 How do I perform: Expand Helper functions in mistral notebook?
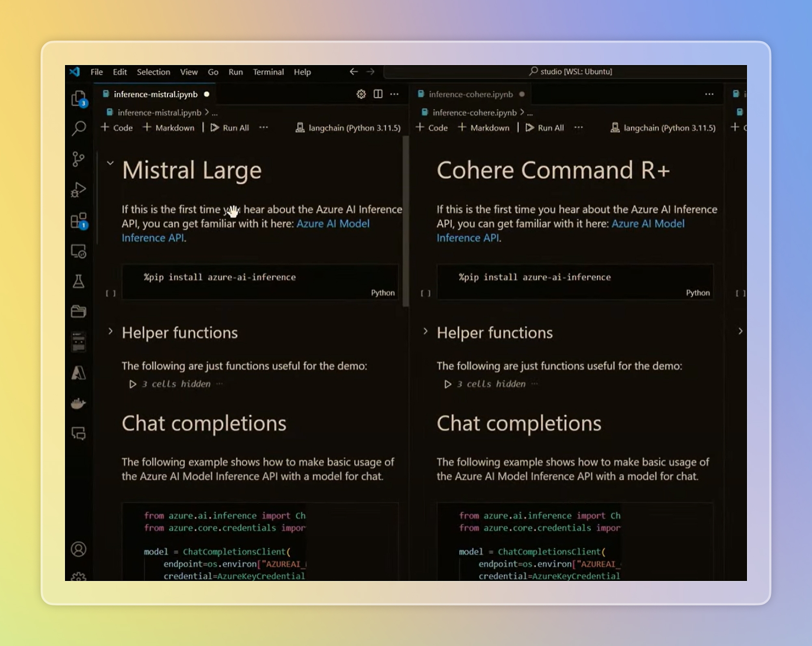click(110, 331)
